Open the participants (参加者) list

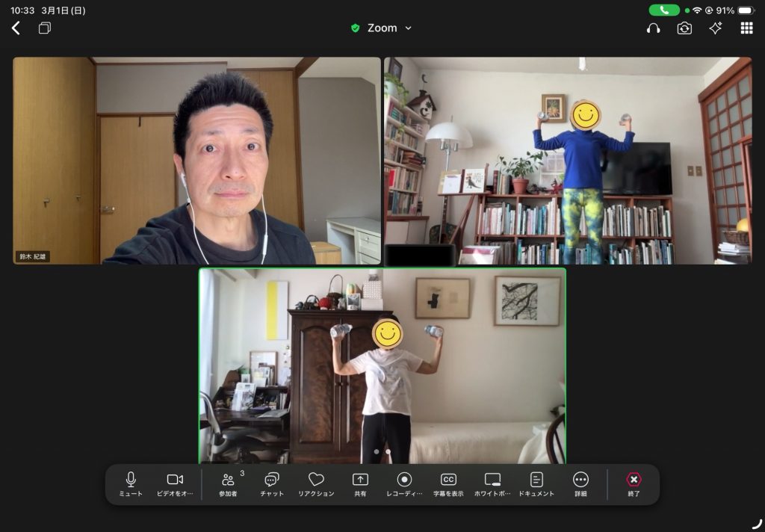coord(228,483)
